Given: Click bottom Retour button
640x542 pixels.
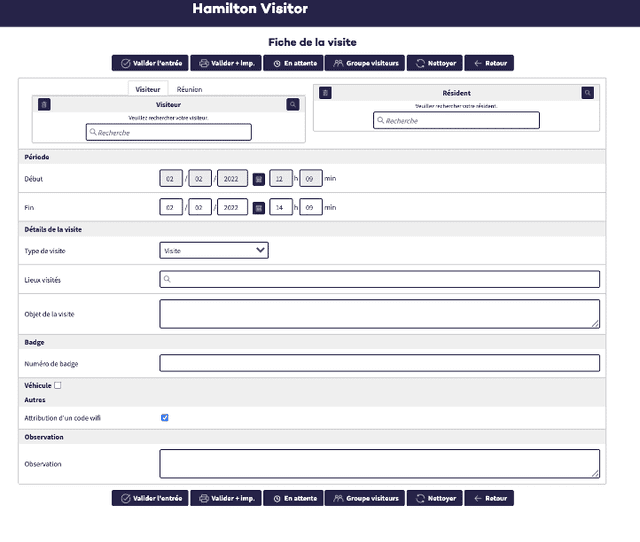Looking at the screenshot, I should pos(490,498).
